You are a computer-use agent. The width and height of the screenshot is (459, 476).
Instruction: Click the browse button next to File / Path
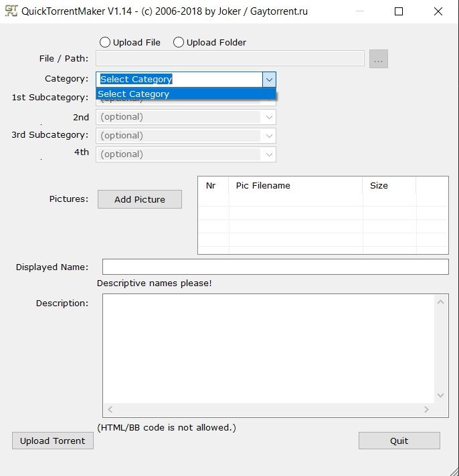tap(378, 59)
